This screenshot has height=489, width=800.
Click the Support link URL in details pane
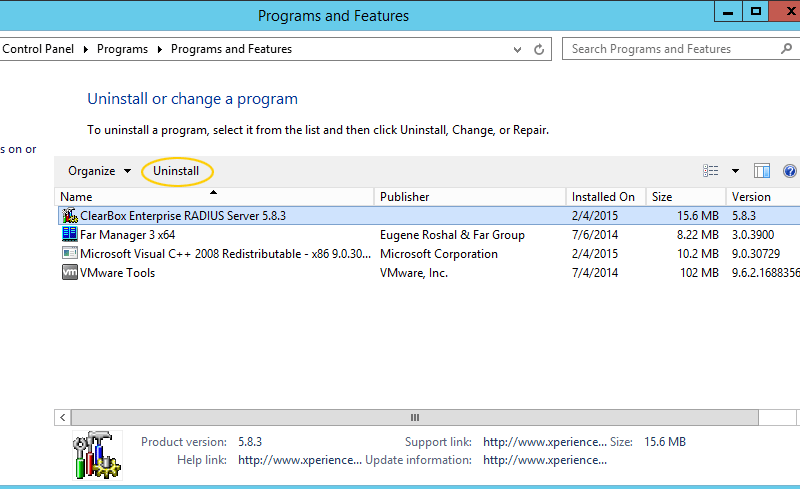click(545, 442)
